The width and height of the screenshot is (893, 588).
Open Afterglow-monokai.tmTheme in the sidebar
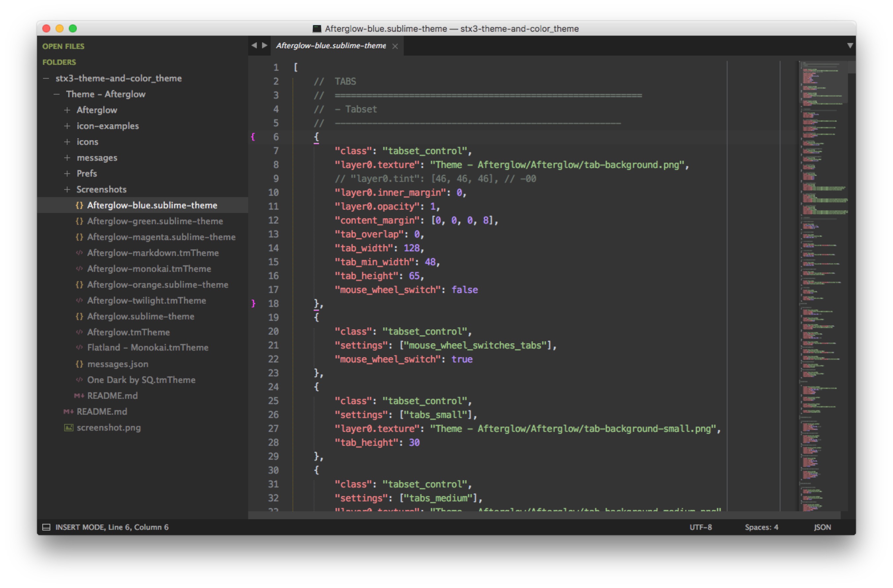[x=149, y=269]
